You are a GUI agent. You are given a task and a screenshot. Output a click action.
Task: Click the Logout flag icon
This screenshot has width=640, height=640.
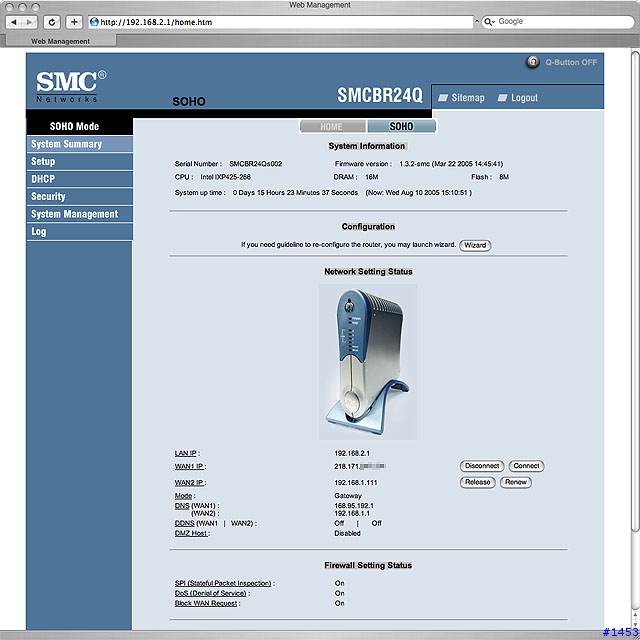pos(502,98)
